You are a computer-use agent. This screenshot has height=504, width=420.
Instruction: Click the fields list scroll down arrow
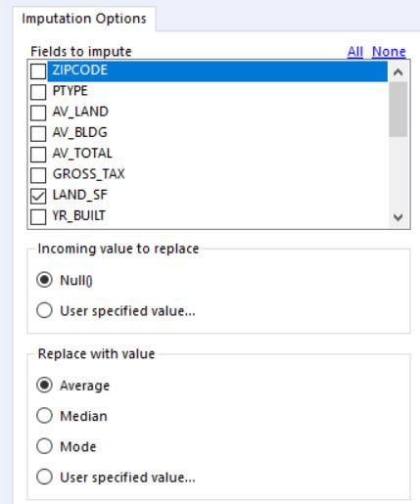tap(397, 217)
